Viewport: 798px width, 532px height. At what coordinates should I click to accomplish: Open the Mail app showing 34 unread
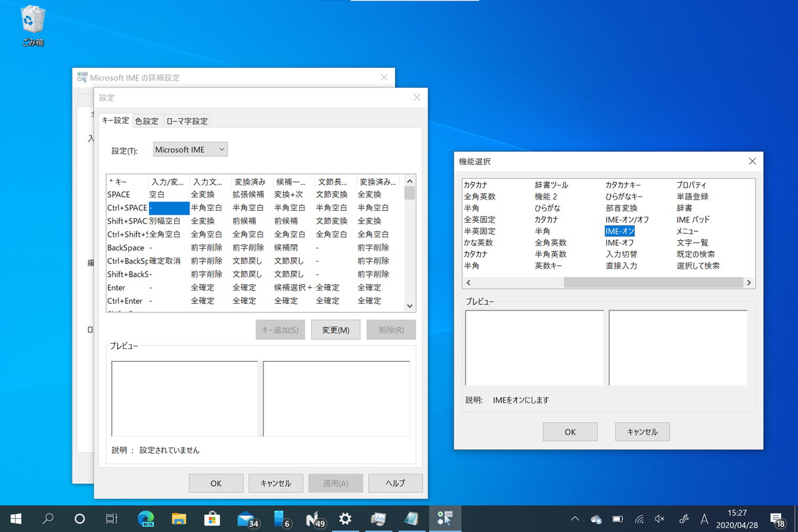click(x=245, y=518)
